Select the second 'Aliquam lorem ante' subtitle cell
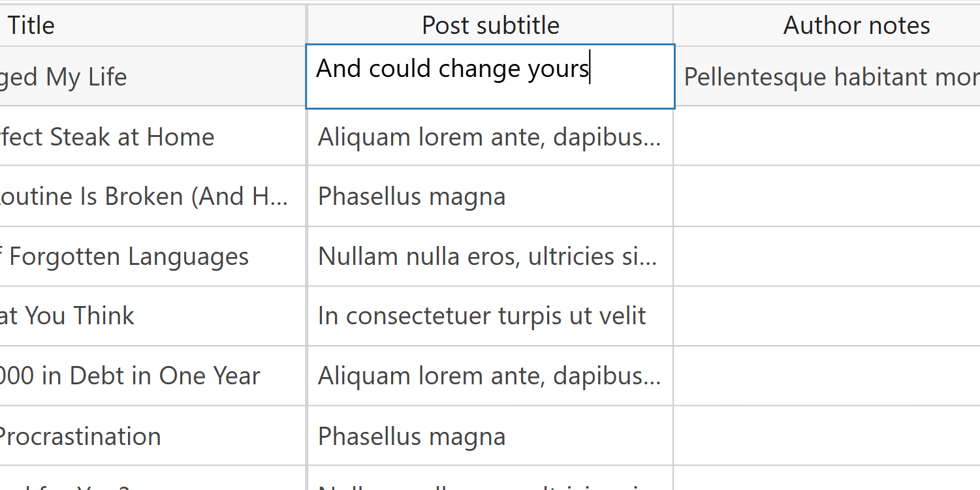The image size is (980, 490). point(490,376)
